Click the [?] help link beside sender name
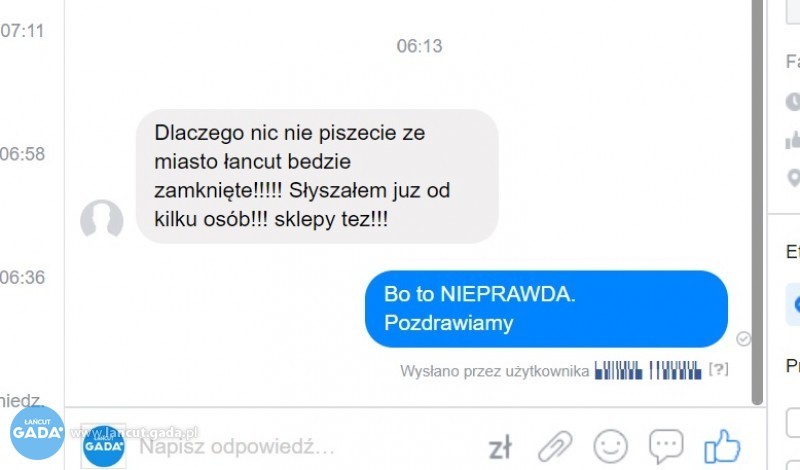This screenshot has height=470, width=800. 718,369
